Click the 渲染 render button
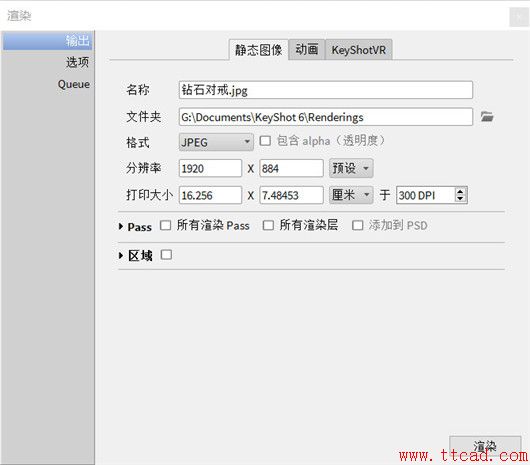The image size is (530, 465). tap(485, 446)
